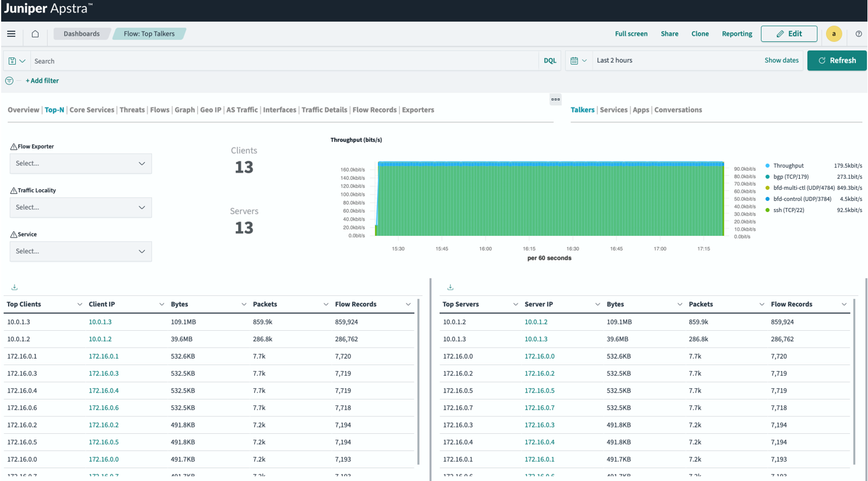Download Top Servers table data

pyautogui.click(x=450, y=287)
